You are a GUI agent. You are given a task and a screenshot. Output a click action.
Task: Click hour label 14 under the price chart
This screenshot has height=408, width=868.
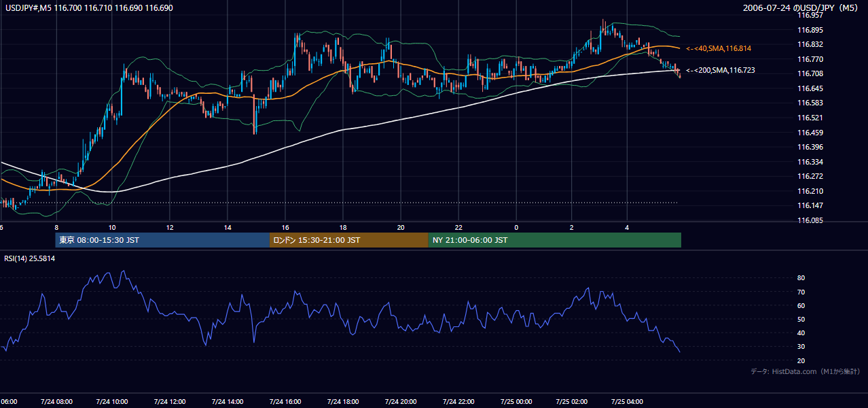point(228,227)
